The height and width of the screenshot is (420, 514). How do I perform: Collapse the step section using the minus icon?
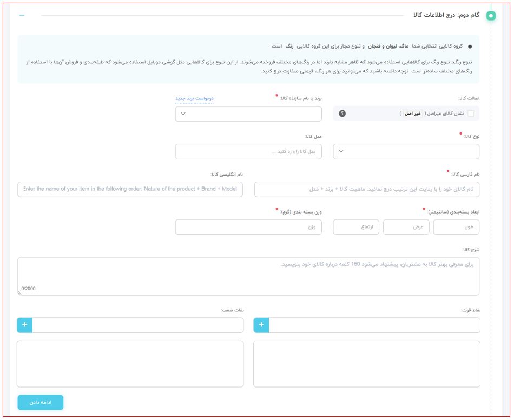[22, 15]
